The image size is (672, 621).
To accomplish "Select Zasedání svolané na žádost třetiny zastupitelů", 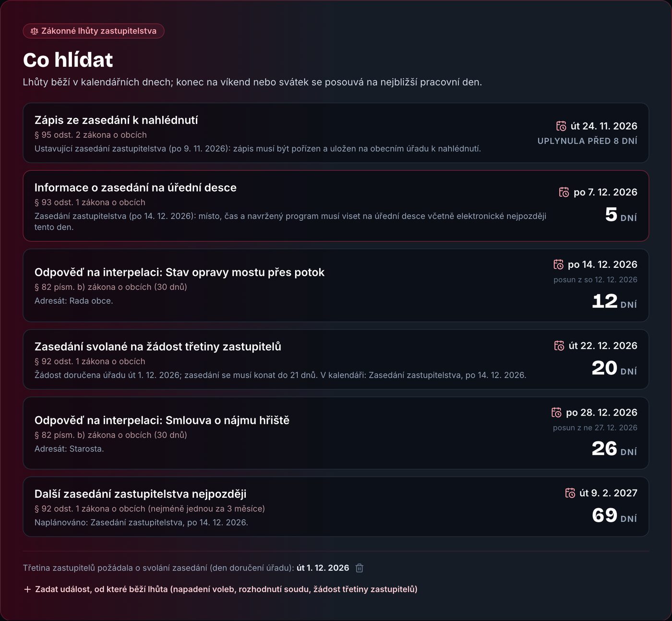I will (336, 359).
